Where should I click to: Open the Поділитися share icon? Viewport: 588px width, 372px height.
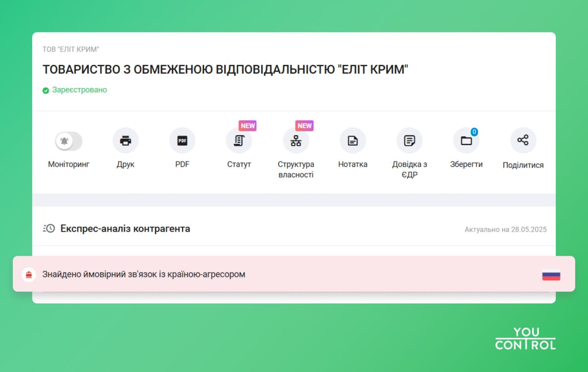pos(523,140)
